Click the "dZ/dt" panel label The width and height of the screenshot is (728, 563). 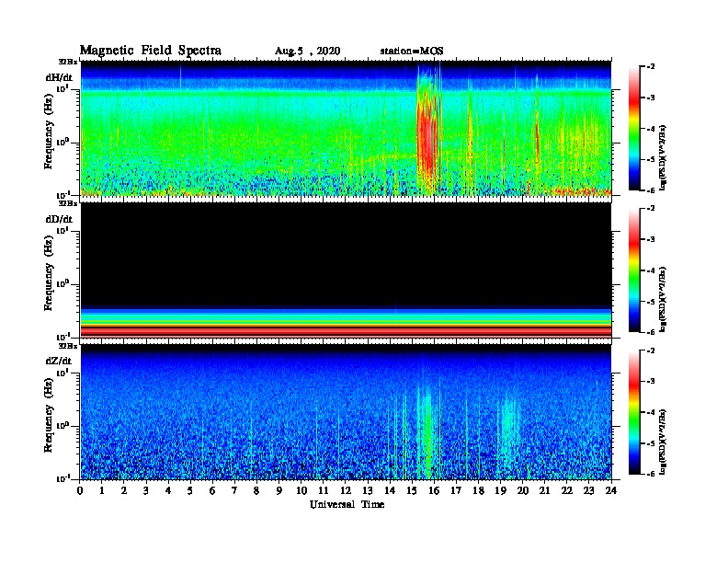pos(59,361)
